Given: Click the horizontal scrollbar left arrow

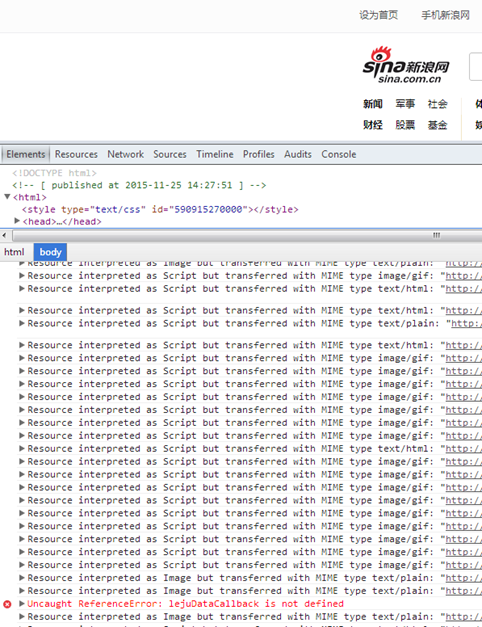Looking at the screenshot, I should click(x=5, y=235).
